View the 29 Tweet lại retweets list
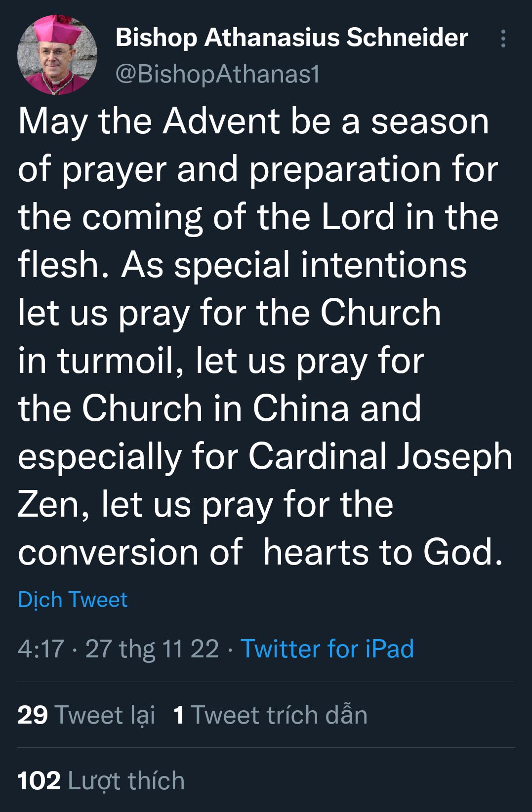This screenshot has width=532, height=812. coord(86,715)
